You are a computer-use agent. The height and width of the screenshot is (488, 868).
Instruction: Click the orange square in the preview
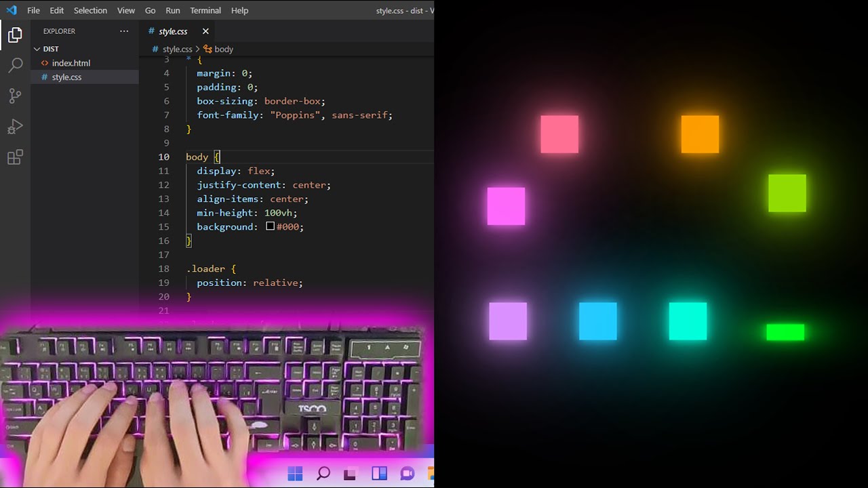pyautogui.click(x=700, y=134)
